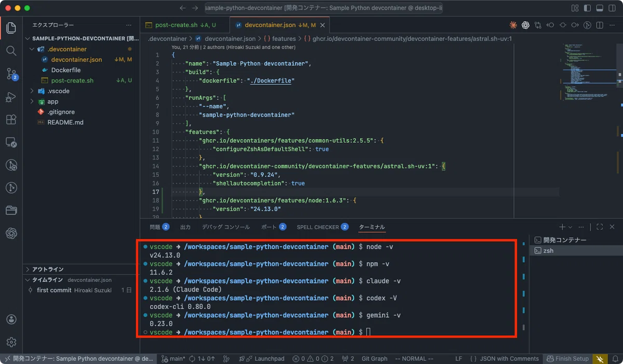Image resolution: width=623 pixels, height=364 pixels.
Task: Change JSON with Comments language mode
Action: 509,359
